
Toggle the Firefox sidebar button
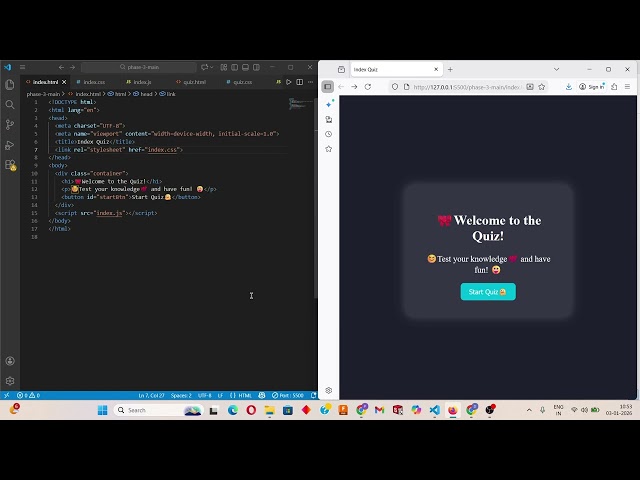pyautogui.click(x=327, y=87)
